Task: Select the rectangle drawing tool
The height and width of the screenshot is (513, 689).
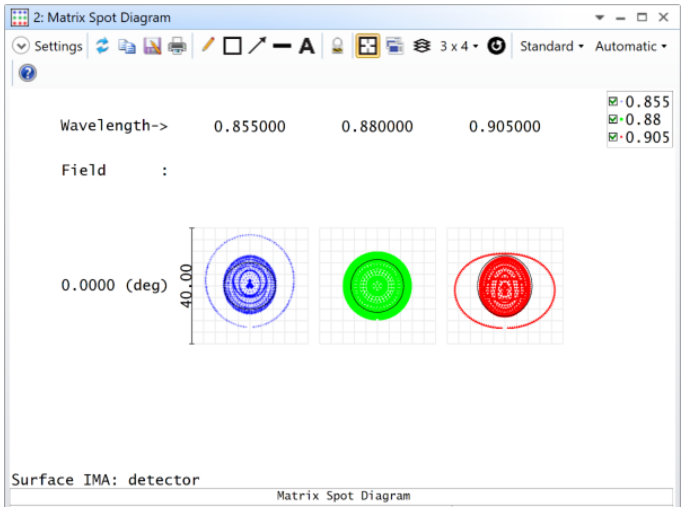Action: [x=232, y=46]
